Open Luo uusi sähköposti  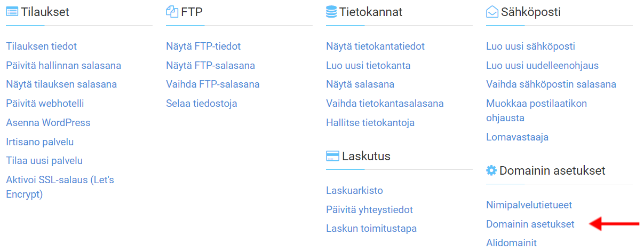[x=530, y=46]
